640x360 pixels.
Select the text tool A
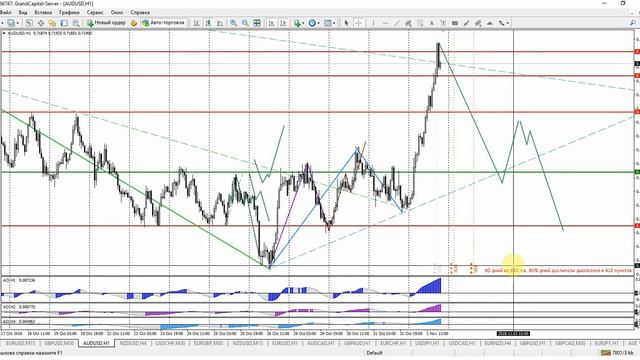click(x=431, y=23)
